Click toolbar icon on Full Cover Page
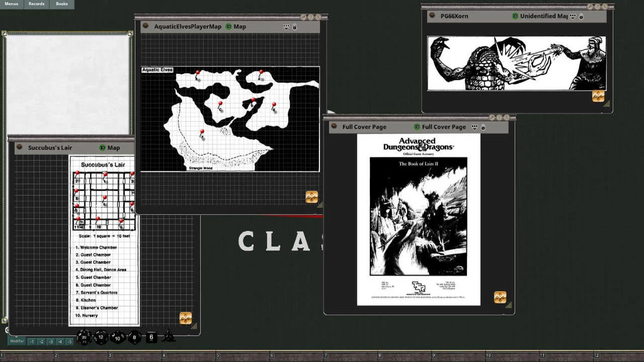This screenshot has width=644, height=362. pyautogui.click(x=500, y=297)
